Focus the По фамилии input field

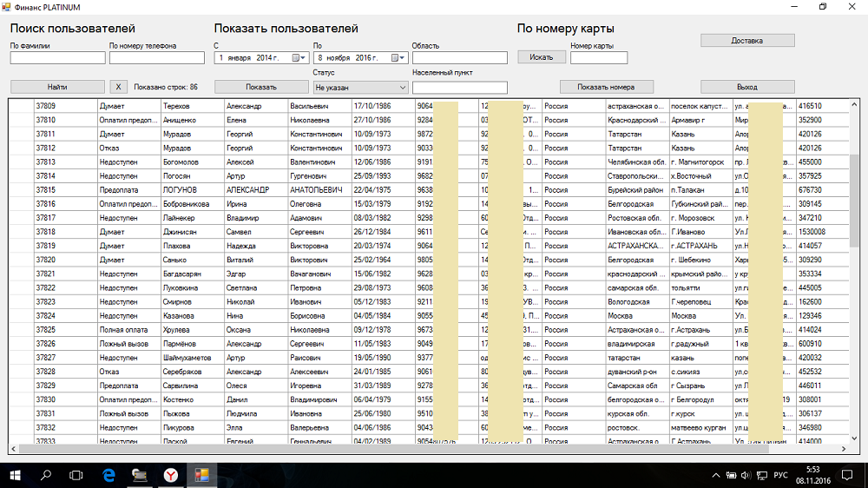click(x=57, y=57)
